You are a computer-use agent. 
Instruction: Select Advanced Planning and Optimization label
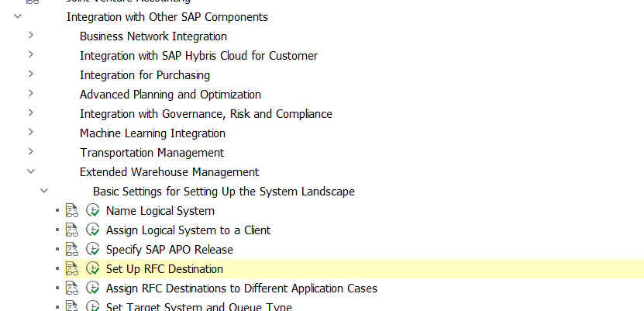tap(170, 95)
